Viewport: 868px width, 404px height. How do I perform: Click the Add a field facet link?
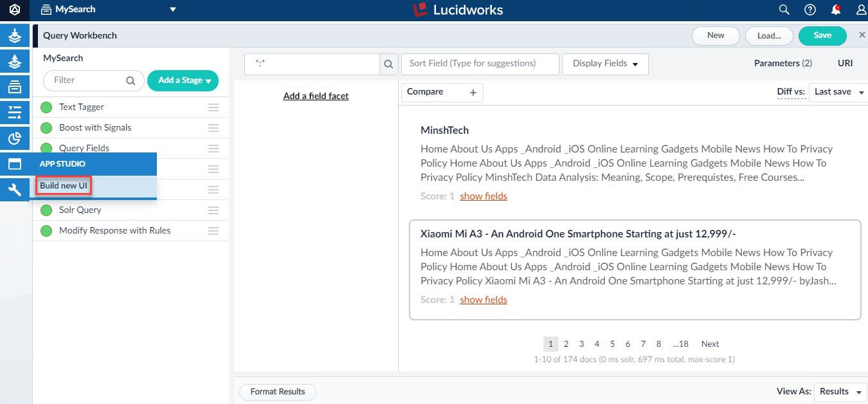click(316, 96)
